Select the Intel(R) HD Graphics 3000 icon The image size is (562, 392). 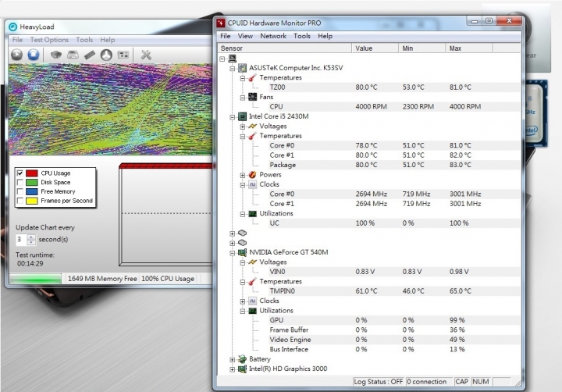[x=242, y=369]
